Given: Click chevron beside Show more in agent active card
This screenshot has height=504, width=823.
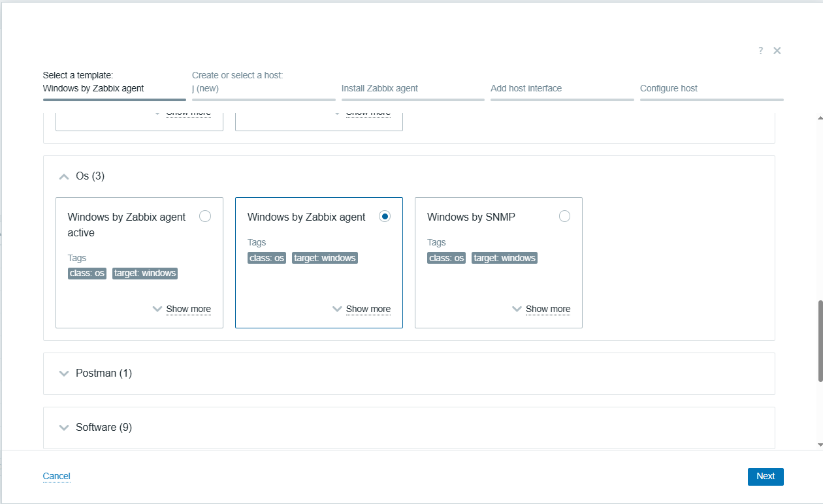Looking at the screenshot, I should [157, 309].
